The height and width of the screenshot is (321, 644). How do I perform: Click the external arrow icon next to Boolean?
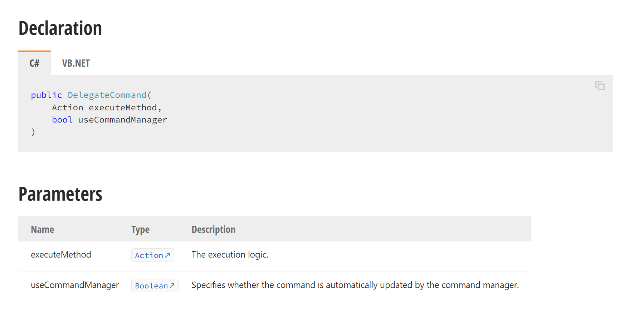(172, 286)
